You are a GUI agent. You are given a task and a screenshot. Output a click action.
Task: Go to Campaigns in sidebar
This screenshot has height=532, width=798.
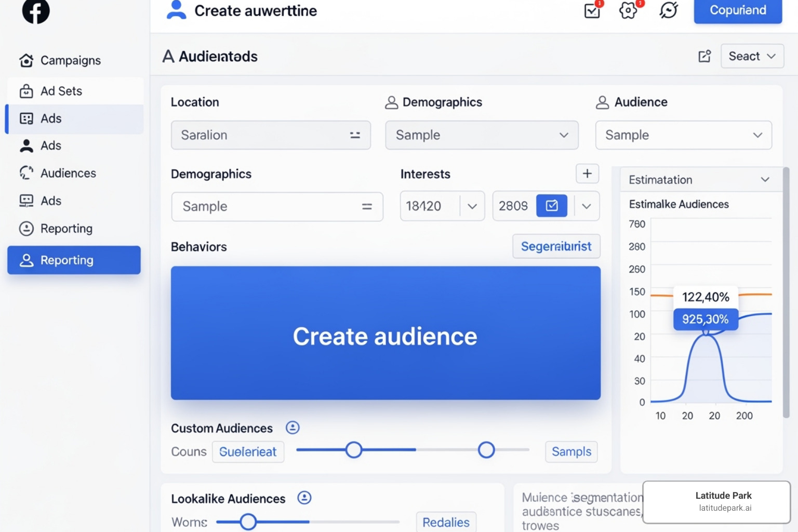[71, 61]
